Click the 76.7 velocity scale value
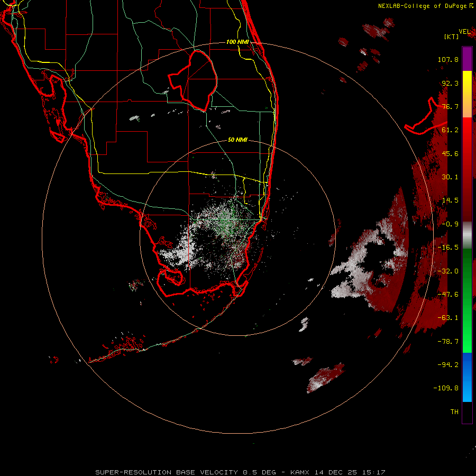The image size is (476, 476). 450,106
